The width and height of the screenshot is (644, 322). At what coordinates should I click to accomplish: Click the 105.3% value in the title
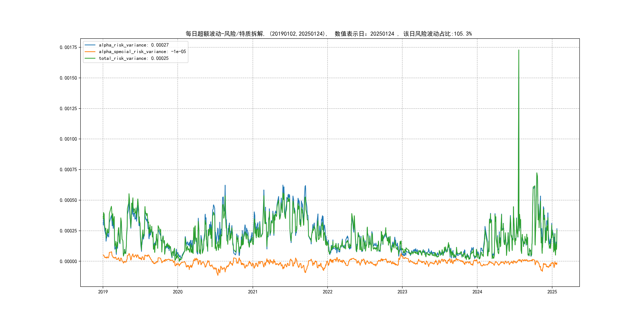click(x=463, y=34)
